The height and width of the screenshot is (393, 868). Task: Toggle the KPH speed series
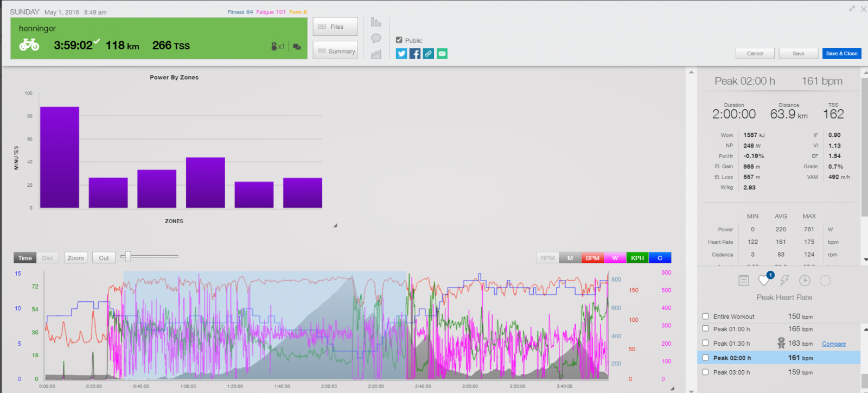point(637,258)
